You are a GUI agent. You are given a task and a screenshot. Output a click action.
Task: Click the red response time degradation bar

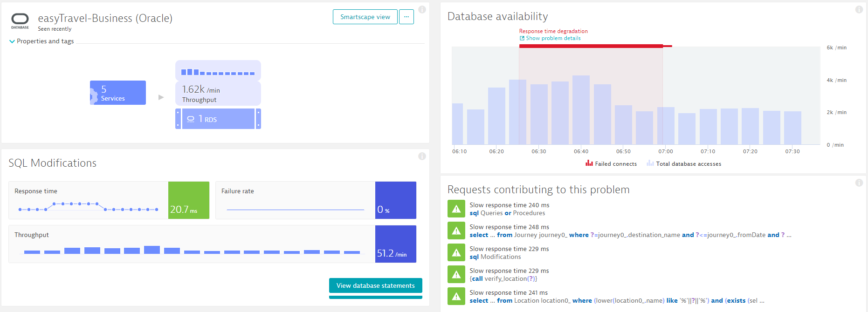tap(591, 46)
